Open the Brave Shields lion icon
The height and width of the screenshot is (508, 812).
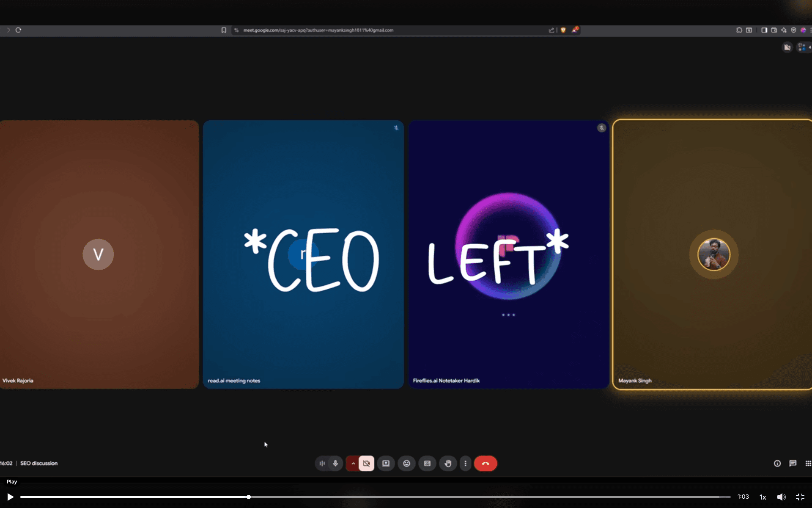563,30
